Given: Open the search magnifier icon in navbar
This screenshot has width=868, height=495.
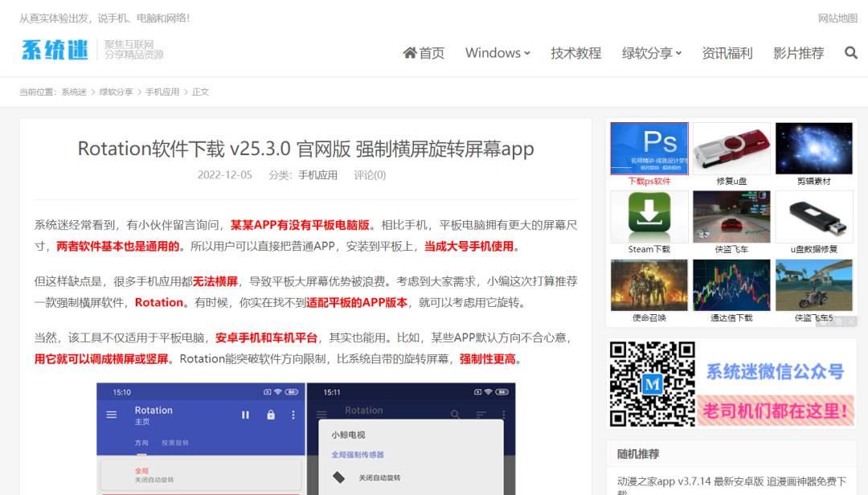Looking at the screenshot, I should pos(851,53).
